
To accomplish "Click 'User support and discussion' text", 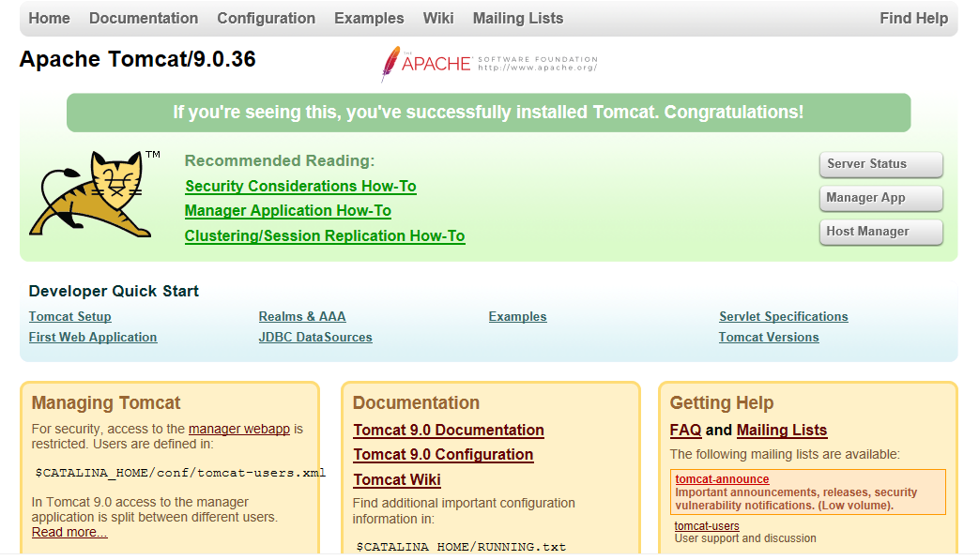I will point(745,538).
